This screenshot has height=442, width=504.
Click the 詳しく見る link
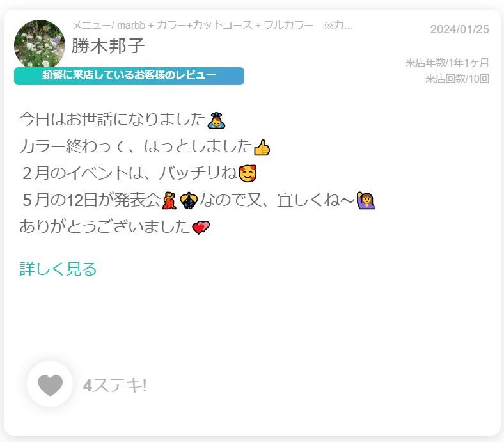pos(58,269)
